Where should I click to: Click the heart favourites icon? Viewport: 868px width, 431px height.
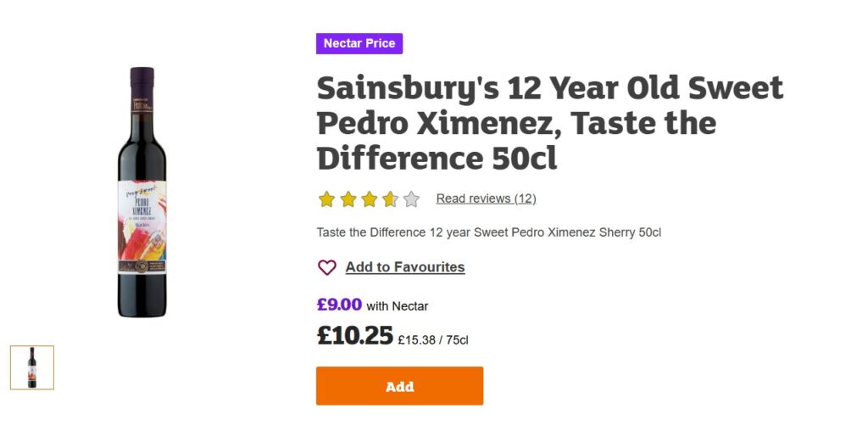click(327, 267)
